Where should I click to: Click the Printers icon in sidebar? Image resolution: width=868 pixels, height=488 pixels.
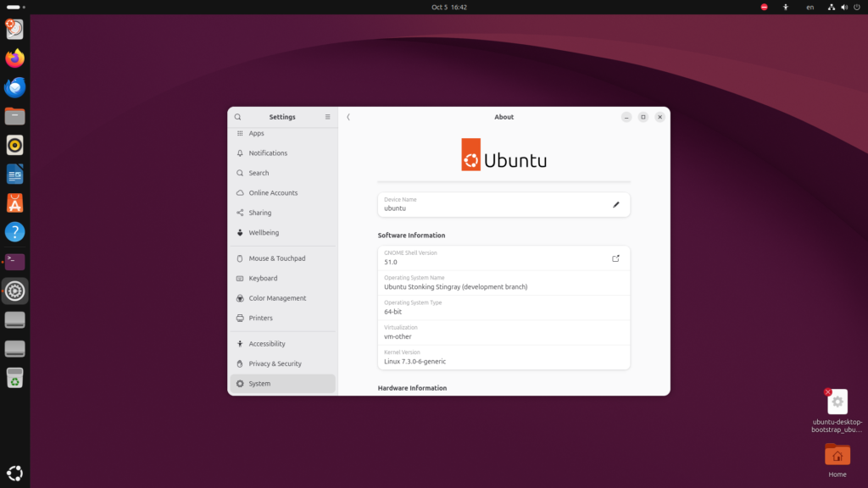pos(240,319)
